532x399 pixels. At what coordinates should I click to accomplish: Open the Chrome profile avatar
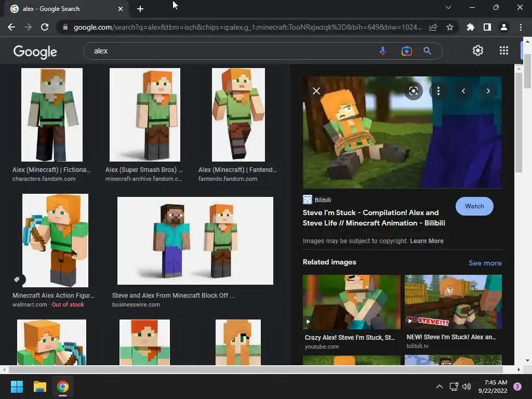point(504,27)
